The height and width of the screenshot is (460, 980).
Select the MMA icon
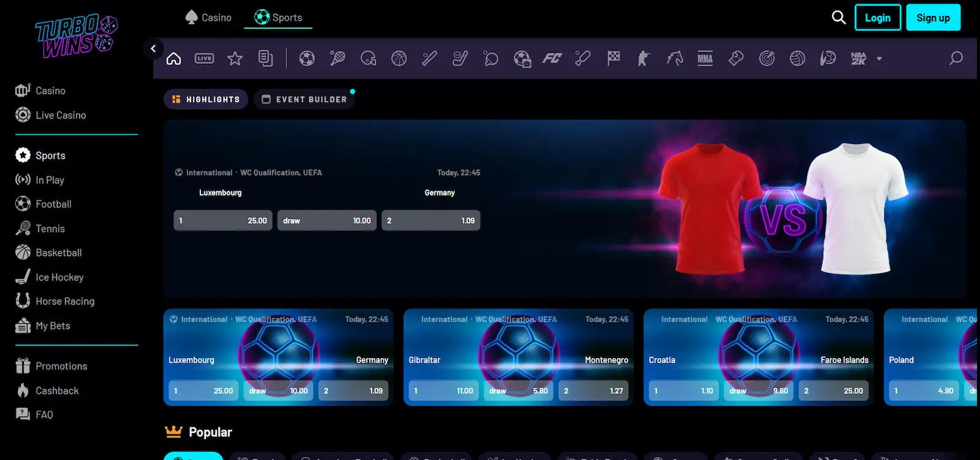tap(705, 58)
